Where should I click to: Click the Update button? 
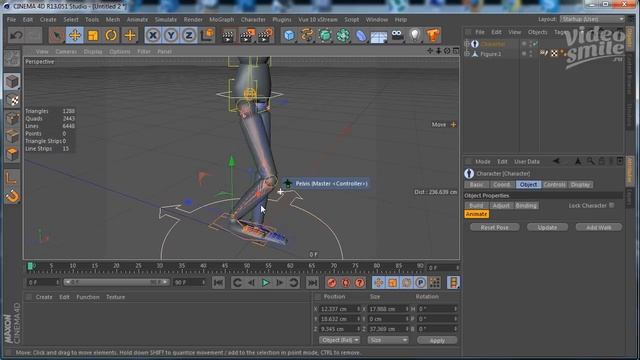click(547, 227)
